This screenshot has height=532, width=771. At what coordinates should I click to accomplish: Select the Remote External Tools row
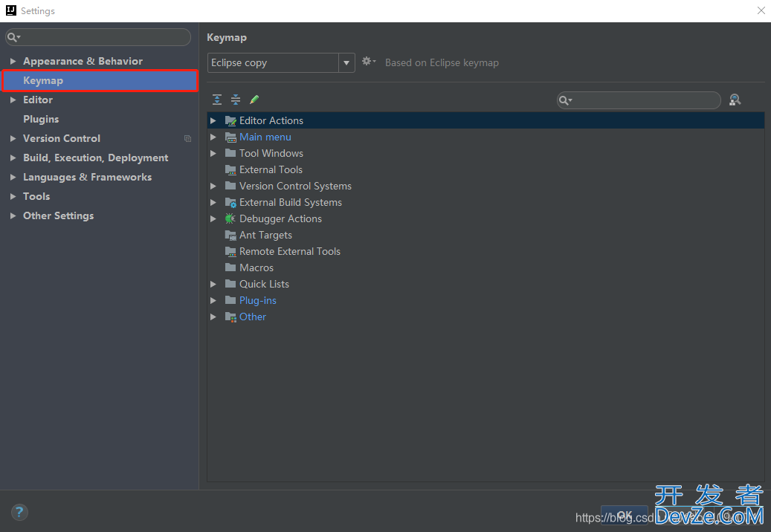[x=485, y=251]
